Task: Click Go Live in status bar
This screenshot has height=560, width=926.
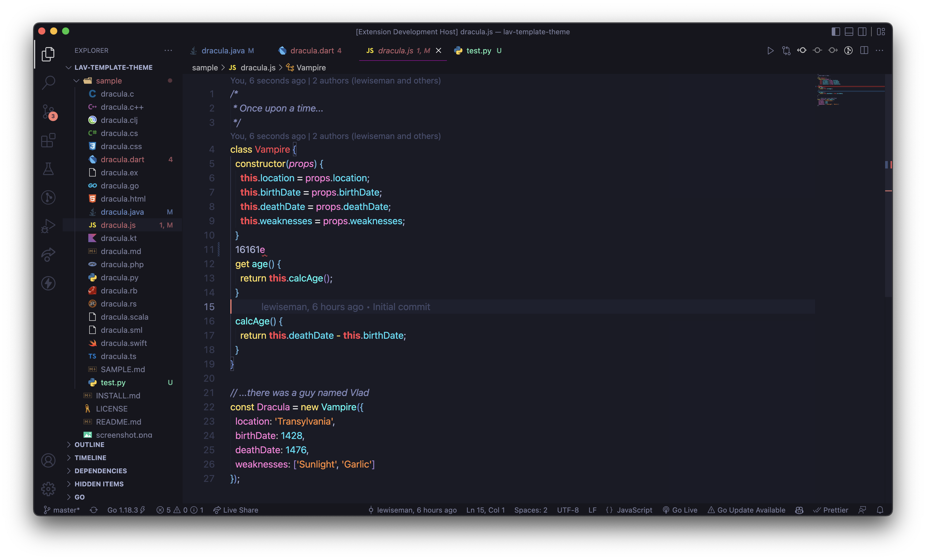Action: pyautogui.click(x=680, y=510)
